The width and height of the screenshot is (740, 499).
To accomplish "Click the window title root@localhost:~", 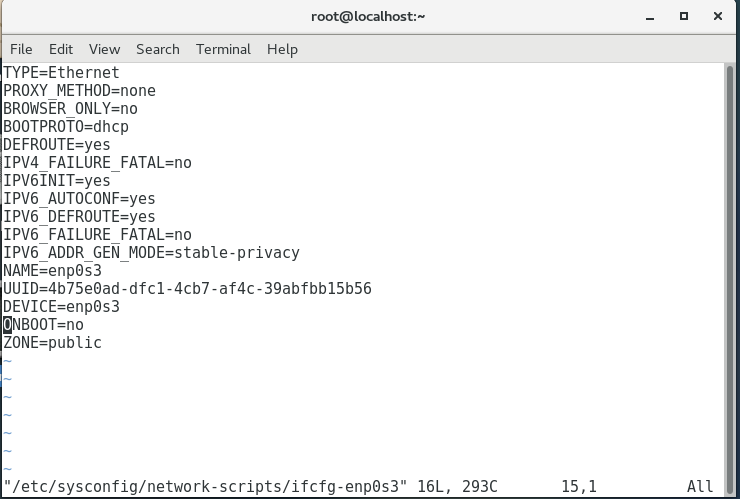I will click(x=368, y=17).
